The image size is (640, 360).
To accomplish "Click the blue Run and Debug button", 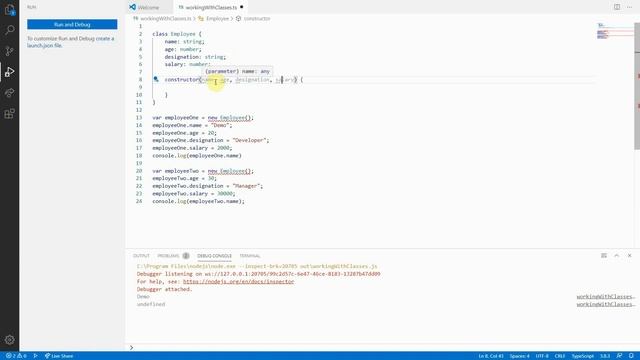I will pyautogui.click(x=72, y=24).
